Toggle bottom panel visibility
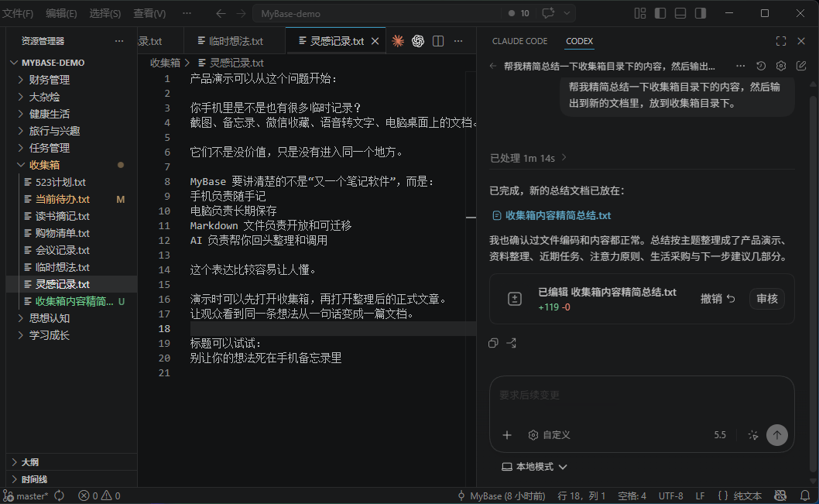This screenshot has height=504, width=819. pyautogui.click(x=680, y=13)
